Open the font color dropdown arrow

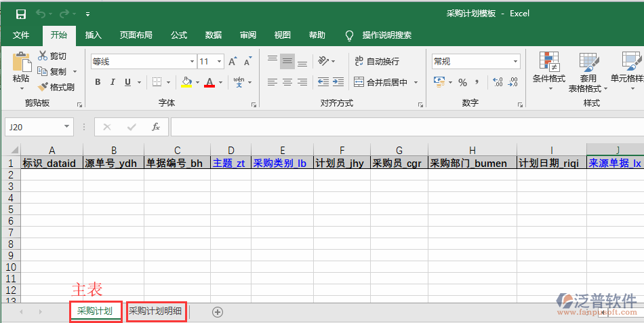(x=220, y=83)
